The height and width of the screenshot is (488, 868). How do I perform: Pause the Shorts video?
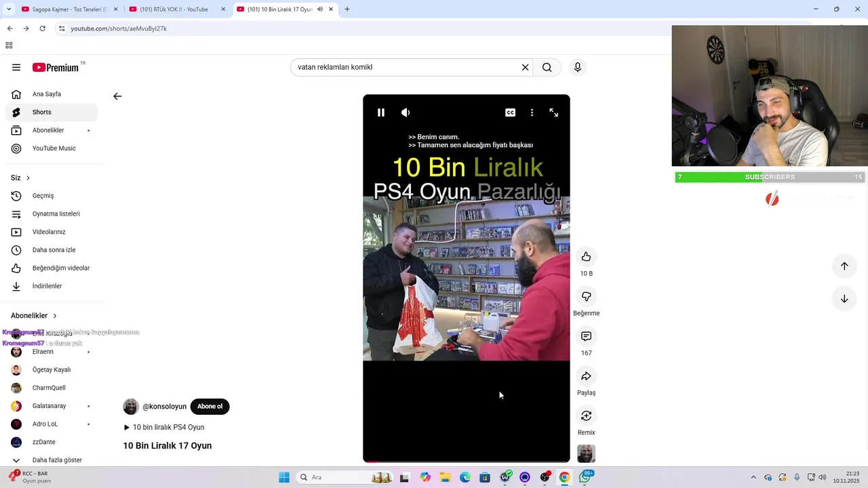click(x=381, y=113)
